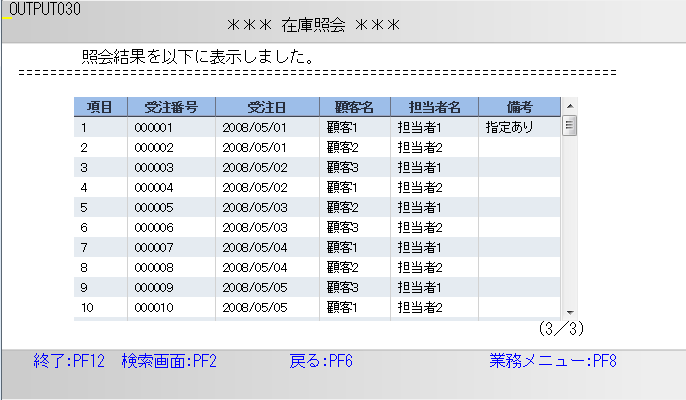
Task: Click the page indicator (3/3)
Action: pos(560,328)
